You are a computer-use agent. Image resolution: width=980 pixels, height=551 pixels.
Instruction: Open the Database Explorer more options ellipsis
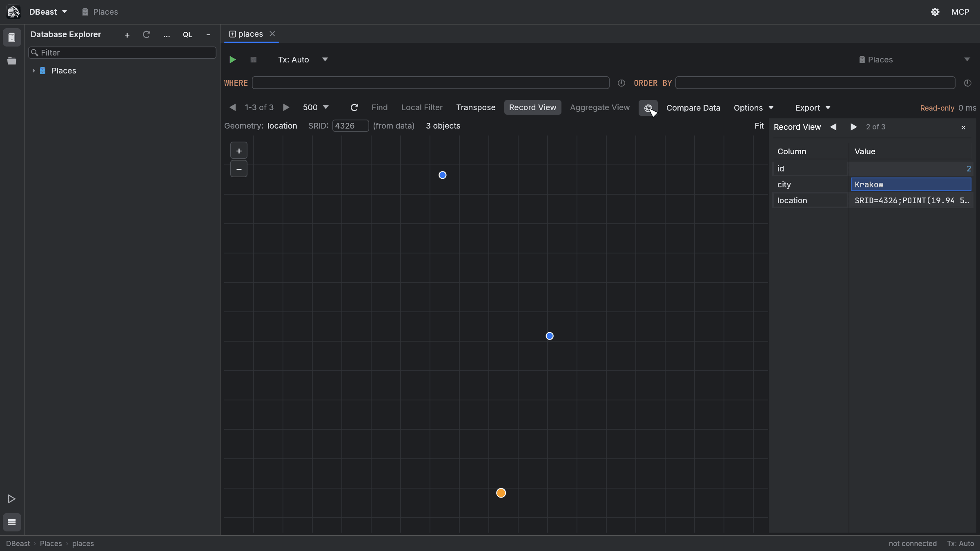pos(167,35)
